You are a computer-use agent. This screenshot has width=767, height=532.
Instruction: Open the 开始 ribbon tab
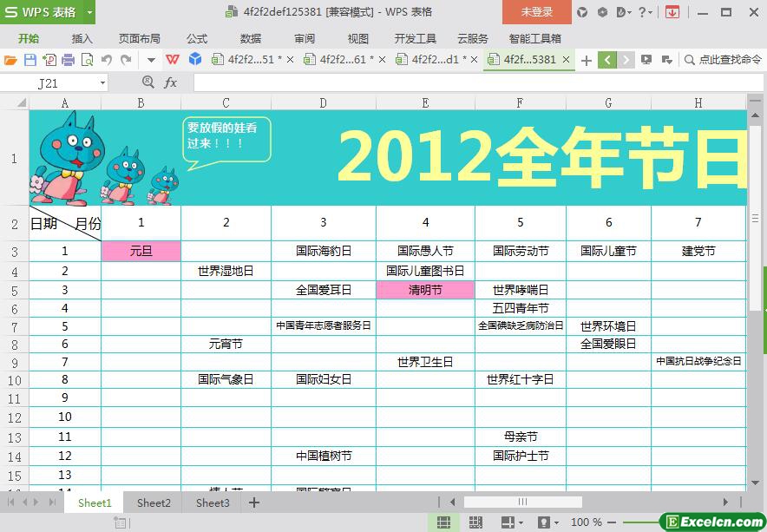pyautogui.click(x=29, y=39)
